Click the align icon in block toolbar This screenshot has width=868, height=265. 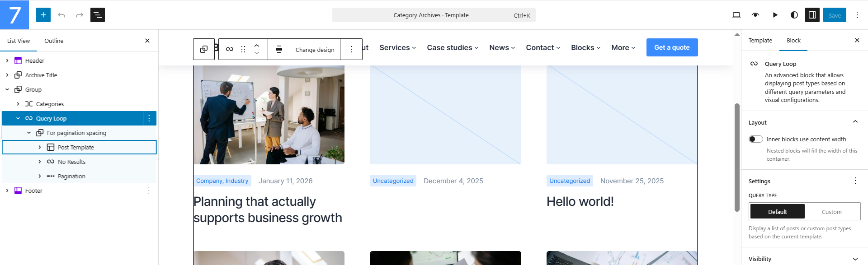point(279,49)
